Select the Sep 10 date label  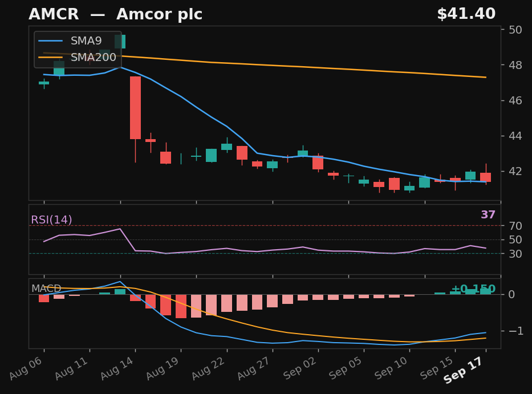(x=391, y=368)
